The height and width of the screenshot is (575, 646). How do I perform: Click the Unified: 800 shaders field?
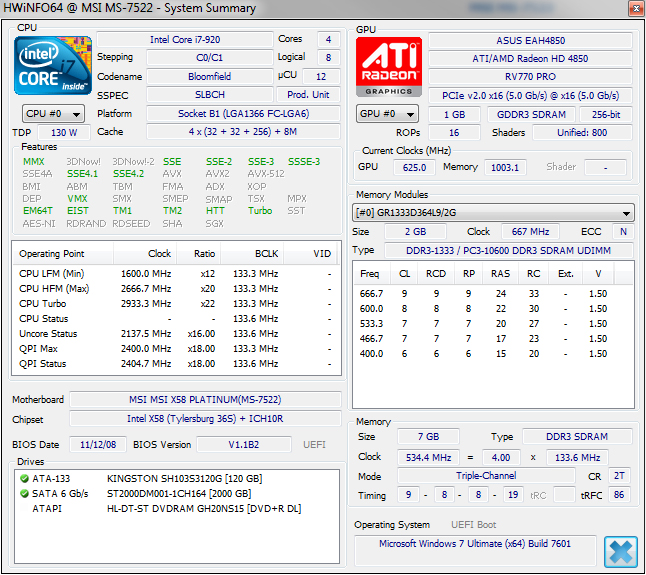click(x=582, y=133)
